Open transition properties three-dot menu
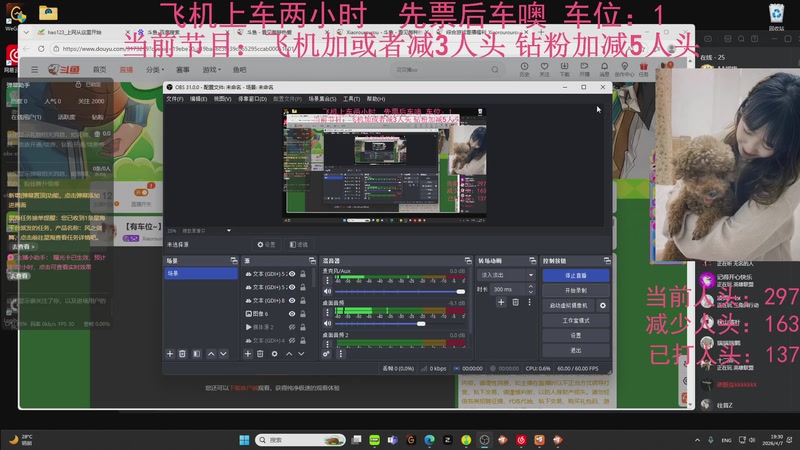800x450 pixels. click(529, 302)
